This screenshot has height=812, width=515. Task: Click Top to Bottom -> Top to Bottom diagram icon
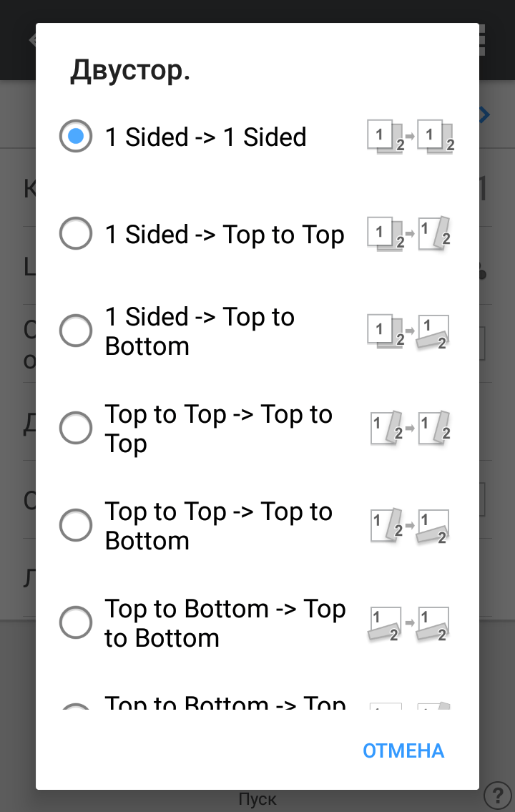(411, 623)
